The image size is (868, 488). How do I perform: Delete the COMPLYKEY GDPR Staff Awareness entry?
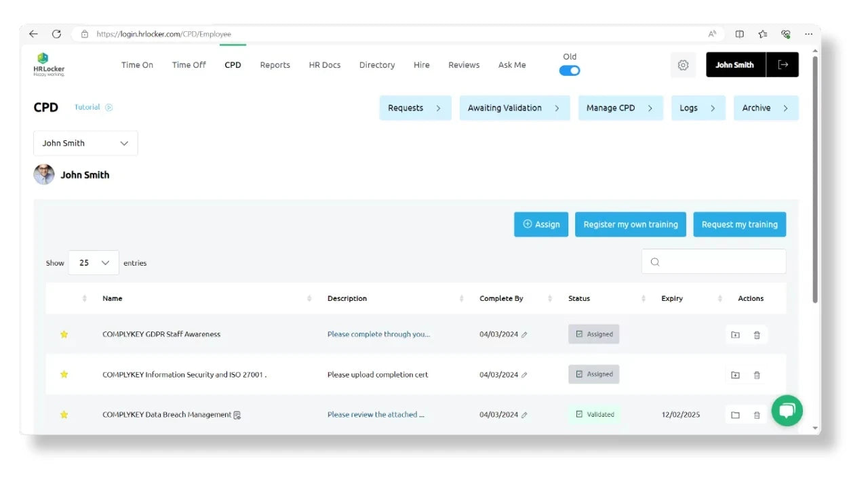(757, 335)
